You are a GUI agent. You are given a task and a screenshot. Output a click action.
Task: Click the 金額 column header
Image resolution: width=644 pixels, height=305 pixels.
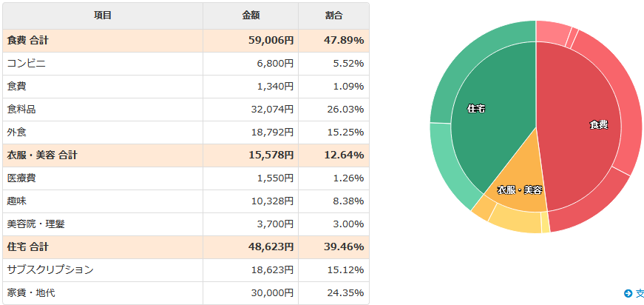pyautogui.click(x=251, y=16)
